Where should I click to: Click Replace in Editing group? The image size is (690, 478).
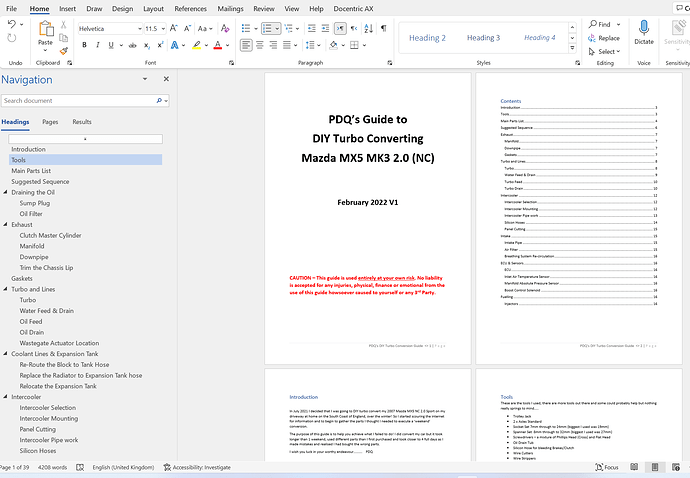604,38
